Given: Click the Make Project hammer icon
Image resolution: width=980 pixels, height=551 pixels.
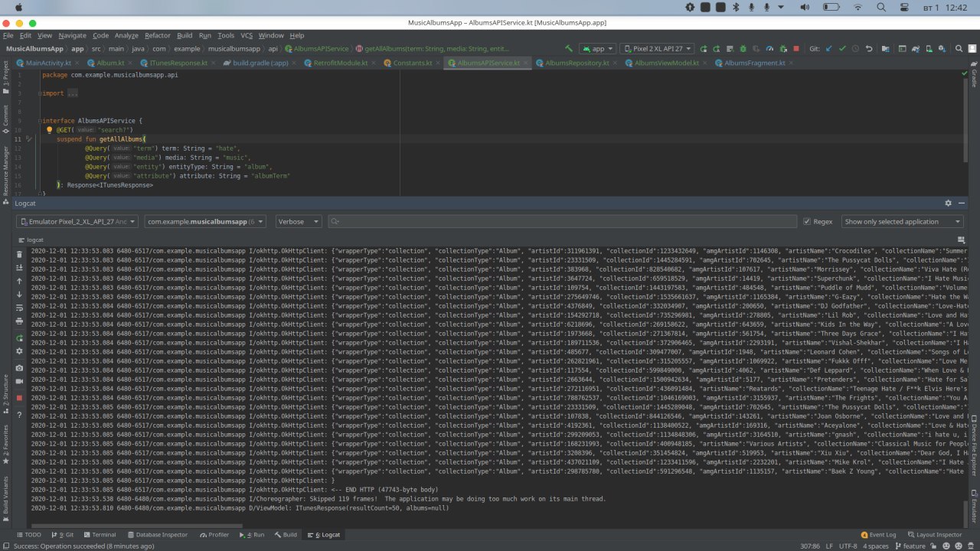Looking at the screenshot, I should (x=568, y=48).
